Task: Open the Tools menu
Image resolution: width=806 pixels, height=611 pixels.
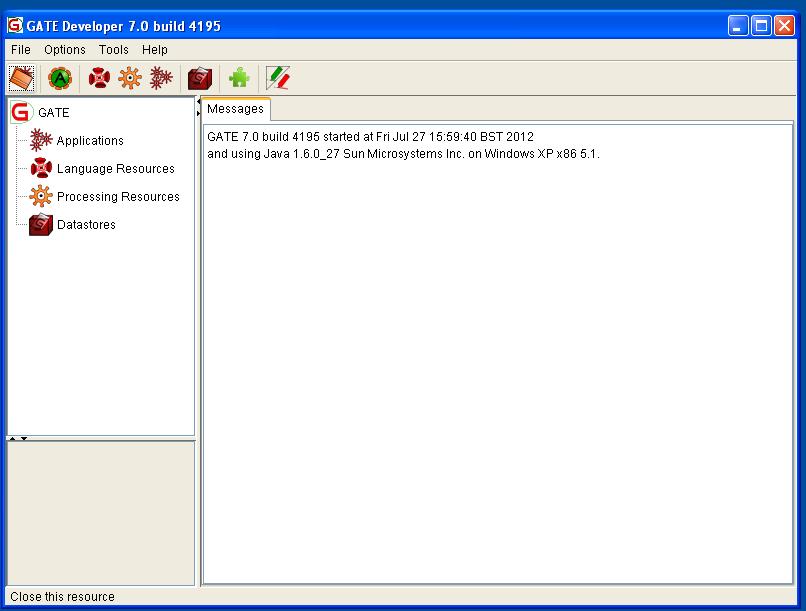Action: 114,50
